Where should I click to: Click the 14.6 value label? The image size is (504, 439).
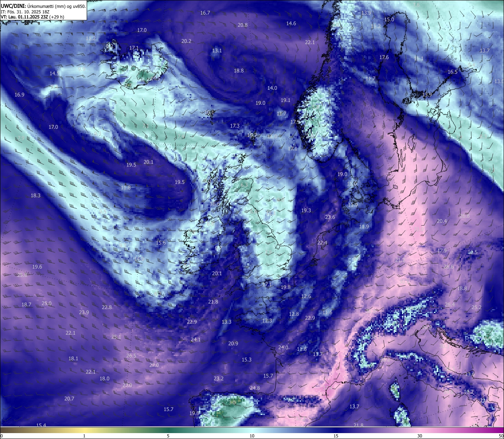[x=291, y=23]
